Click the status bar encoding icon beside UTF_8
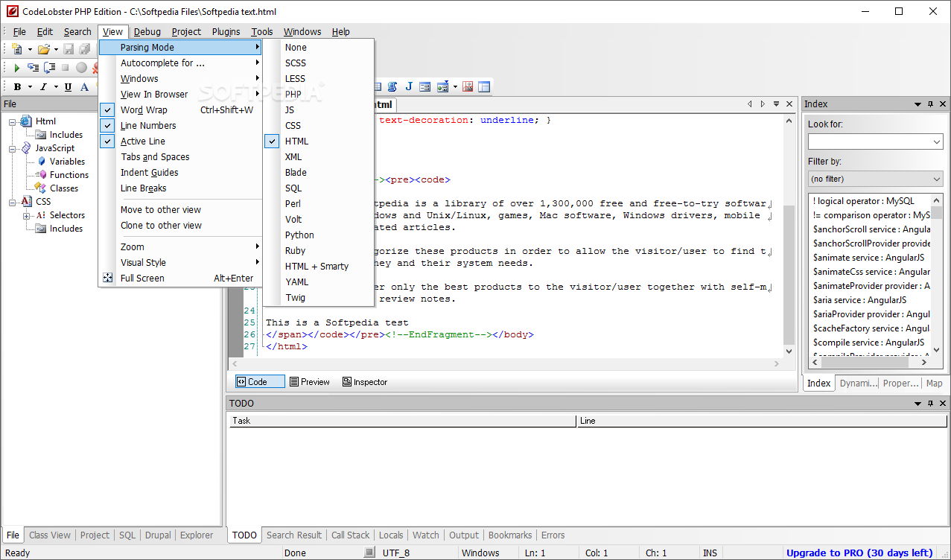 369,553
